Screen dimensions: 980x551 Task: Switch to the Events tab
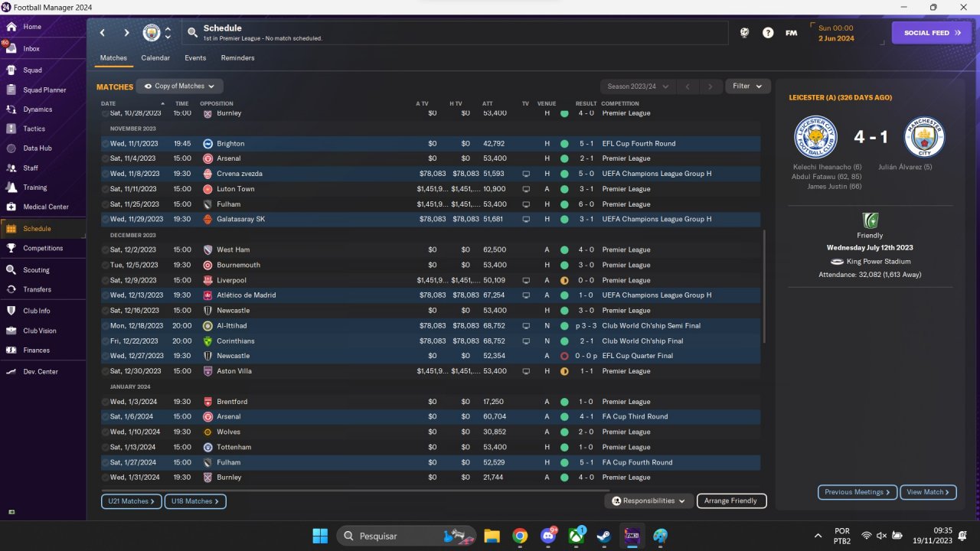click(x=195, y=58)
